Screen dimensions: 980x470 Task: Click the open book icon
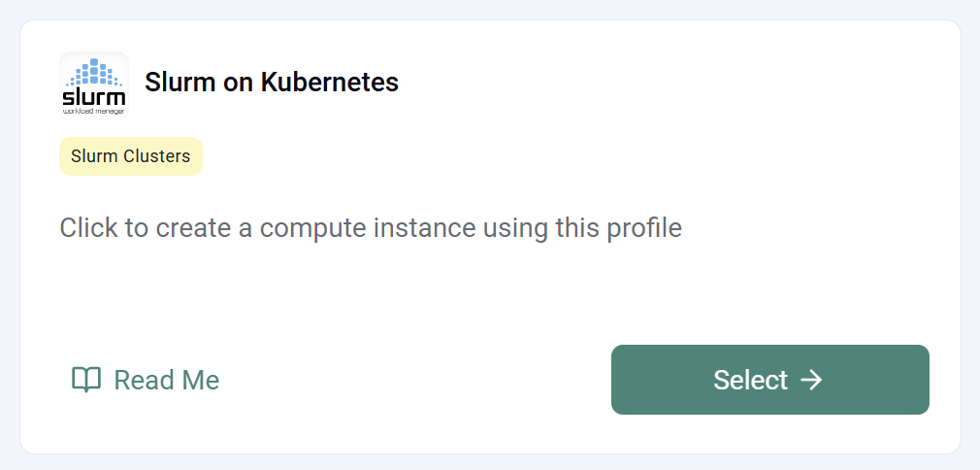[x=86, y=380]
